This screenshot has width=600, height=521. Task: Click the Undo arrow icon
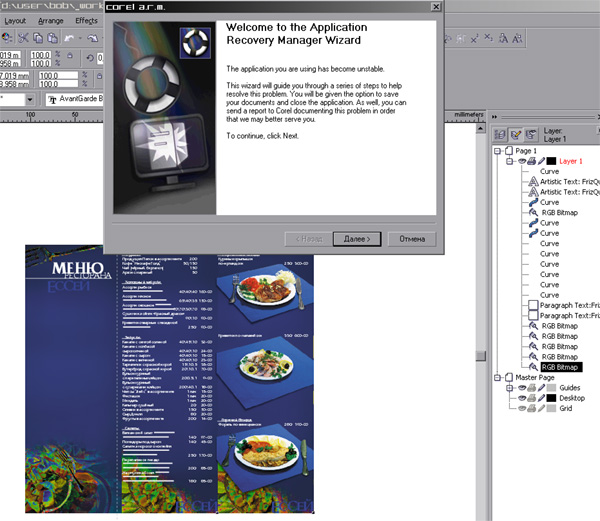pyautogui.click(x=69, y=38)
